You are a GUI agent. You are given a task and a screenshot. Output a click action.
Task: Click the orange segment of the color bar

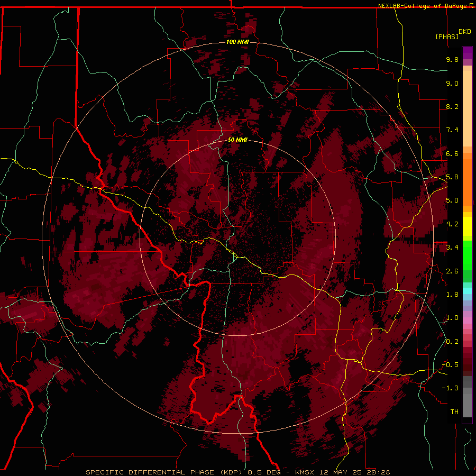(467, 182)
